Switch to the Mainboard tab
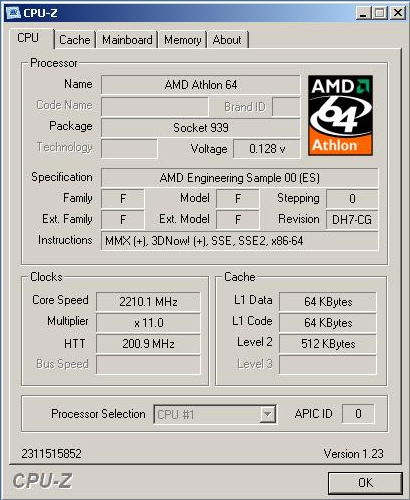 (127, 40)
